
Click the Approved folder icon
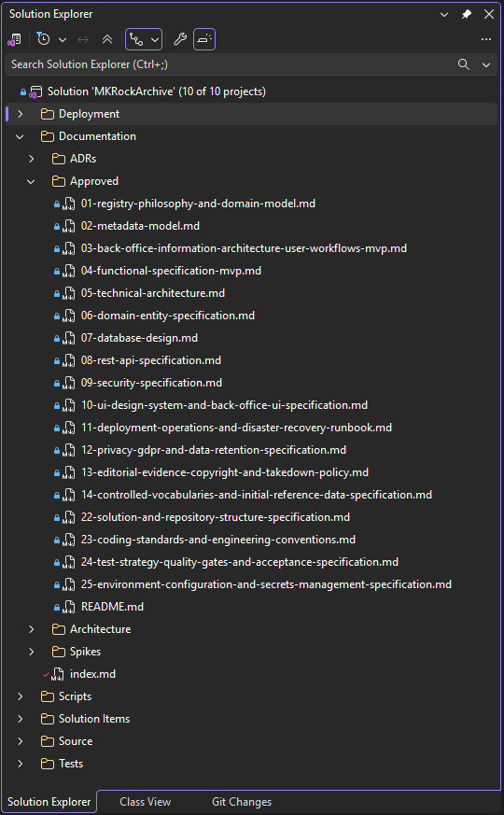pyautogui.click(x=59, y=181)
